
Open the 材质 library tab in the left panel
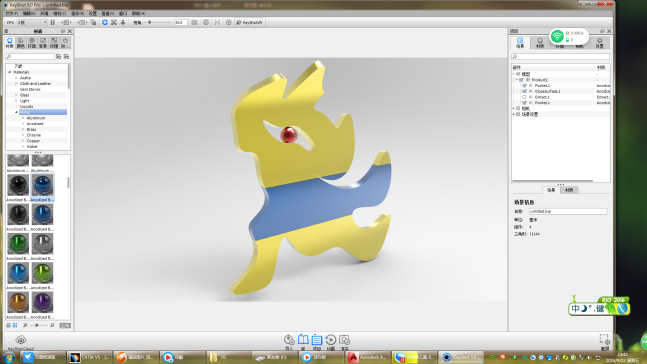[x=9, y=43]
